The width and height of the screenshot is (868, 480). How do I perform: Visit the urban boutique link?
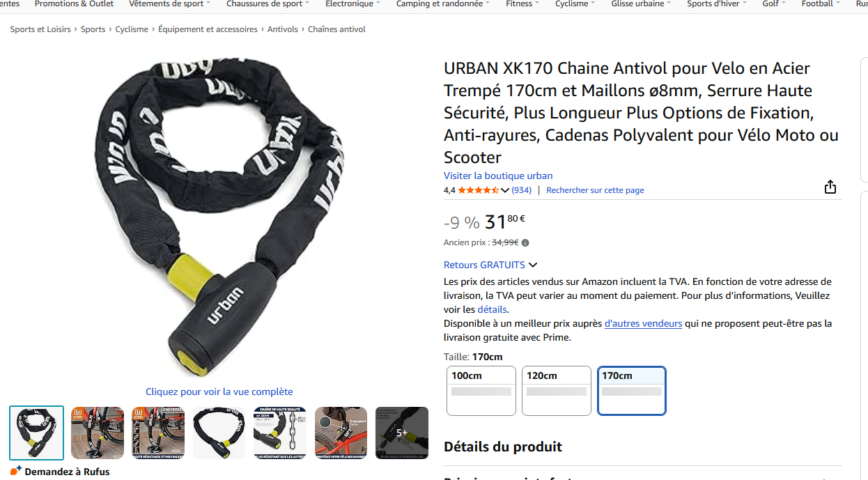coord(498,176)
